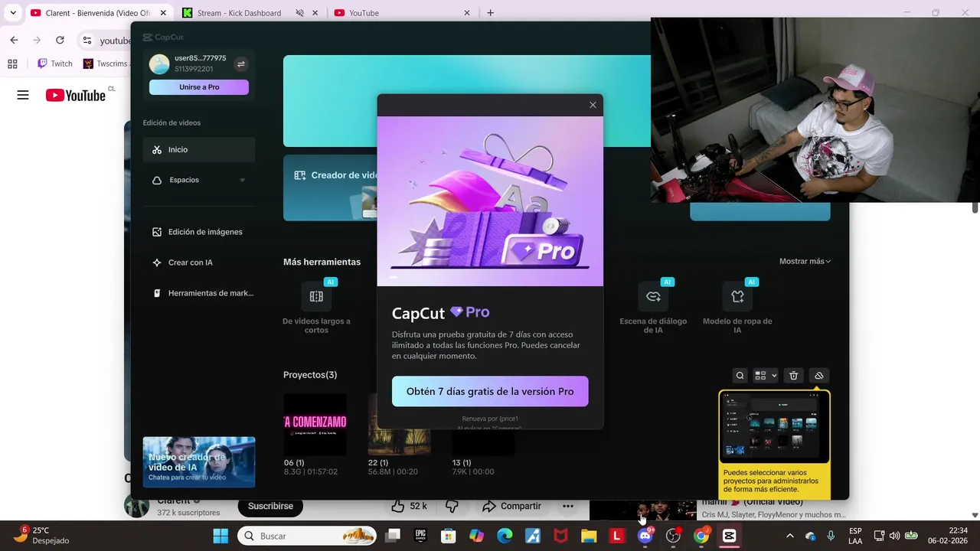980x551 pixels.
Task: Open the Twscrims bookmark
Action: (106, 64)
